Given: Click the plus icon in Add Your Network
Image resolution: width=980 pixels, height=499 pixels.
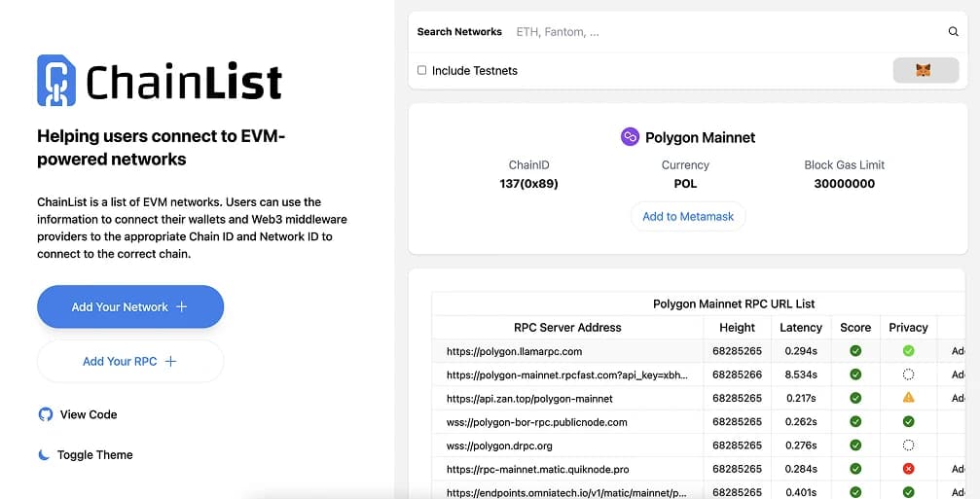Looking at the screenshot, I should [181, 306].
